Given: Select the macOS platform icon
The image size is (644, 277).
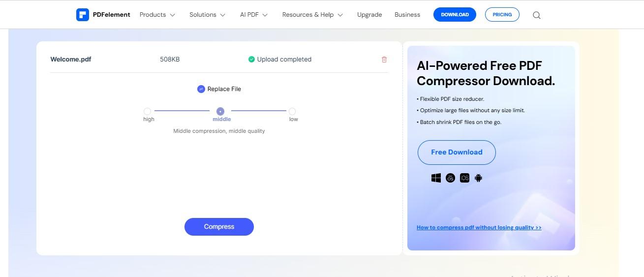Looking at the screenshot, I should [x=450, y=178].
